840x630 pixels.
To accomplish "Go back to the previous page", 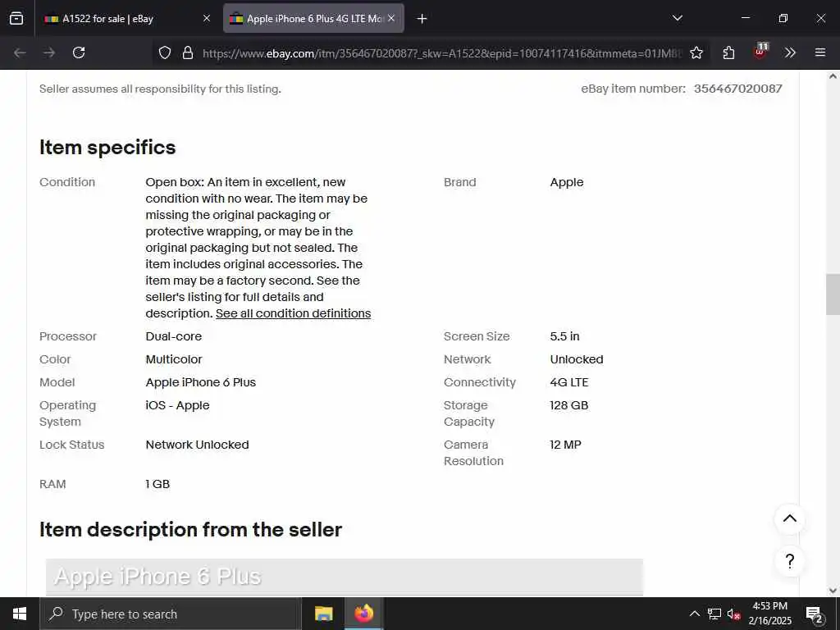I will 20,52.
